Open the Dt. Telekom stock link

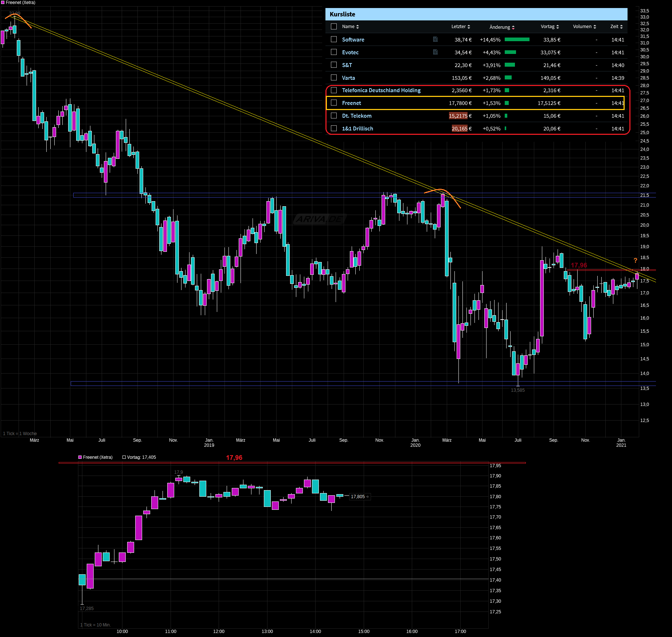(x=357, y=116)
